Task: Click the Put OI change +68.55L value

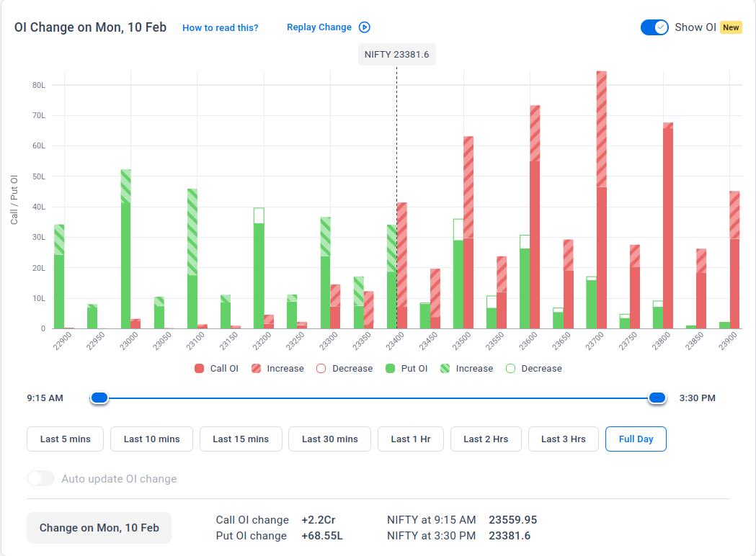Action: click(x=322, y=536)
